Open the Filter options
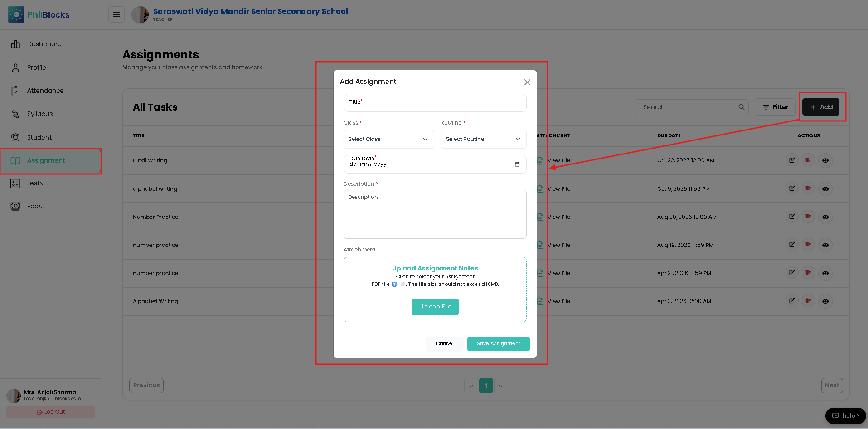Image resolution: width=868 pixels, height=429 pixels. coord(775,107)
